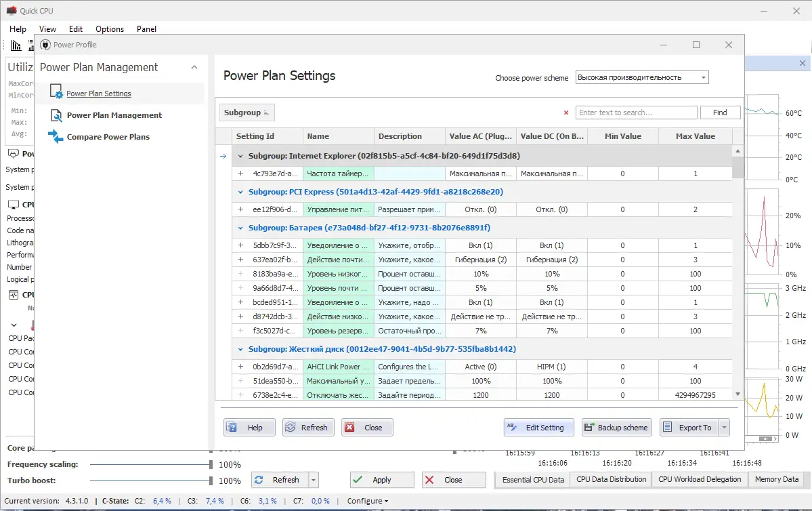The image size is (812, 511).
Task: Select the Гибернация (2) Value AC cell
Action: [481, 260]
